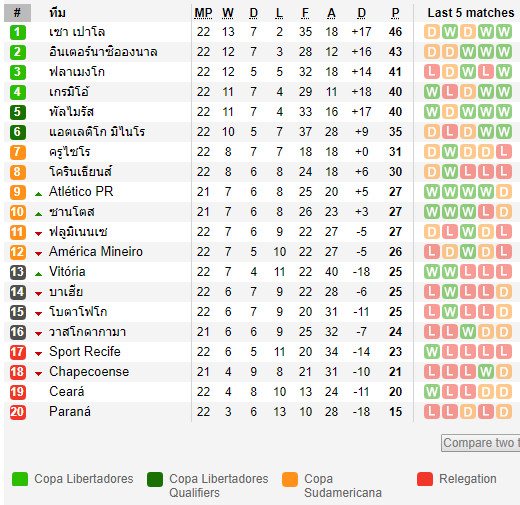Image resolution: width=520 pixels, height=505 pixels.
Task: Click the gray rank 13 badge
Action: click(x=18, y=272)
